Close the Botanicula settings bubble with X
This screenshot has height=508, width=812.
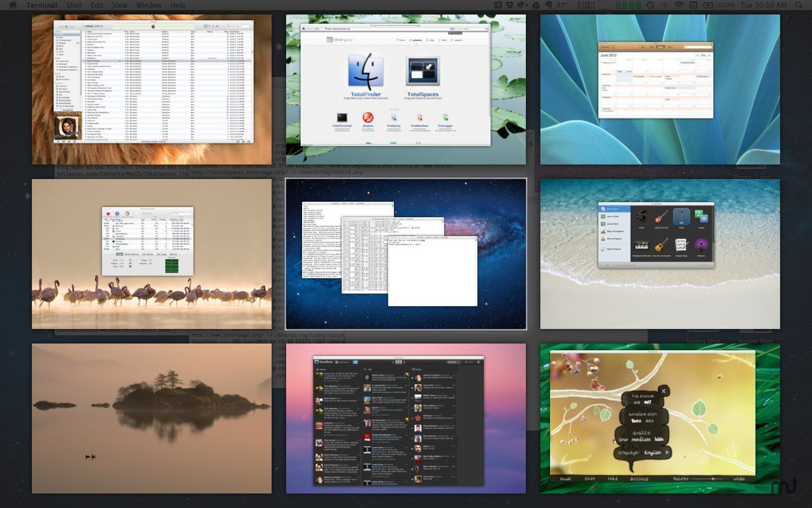pyautogui.click(x=664, y=391)
